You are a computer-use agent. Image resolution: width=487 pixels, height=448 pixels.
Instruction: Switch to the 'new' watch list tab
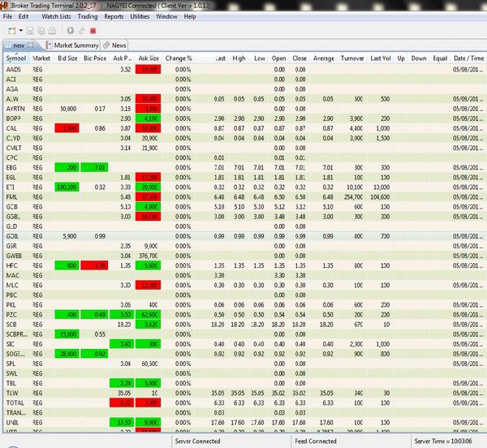point(19,45)
